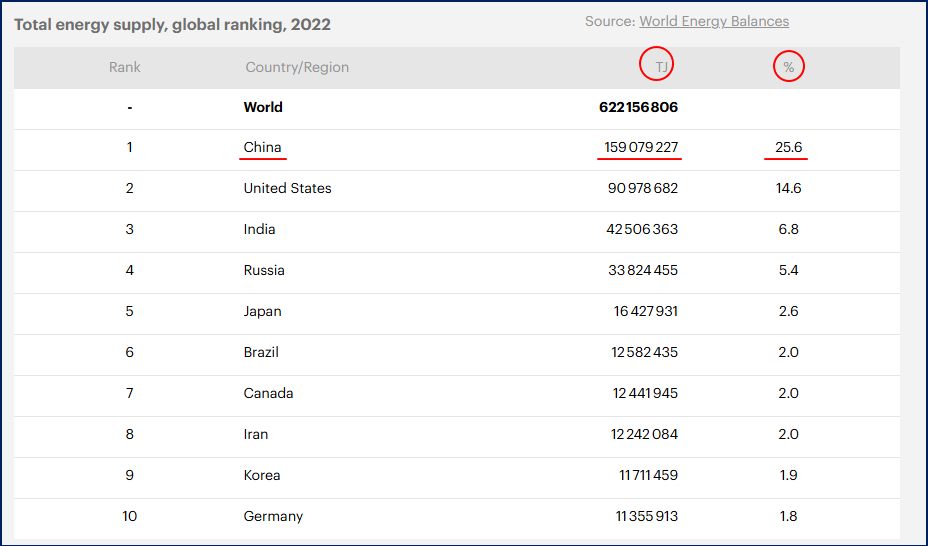Click the TJ column header
The width and height of the screenshot is (928, 546).
coord(662,67)
